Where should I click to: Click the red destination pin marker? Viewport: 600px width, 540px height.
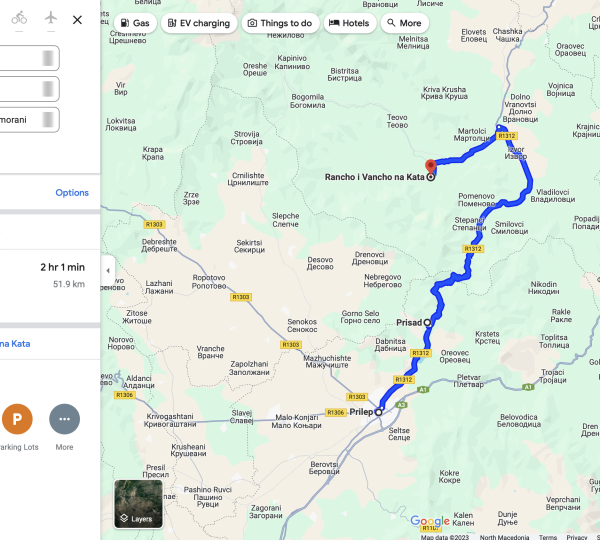point(431,166)
